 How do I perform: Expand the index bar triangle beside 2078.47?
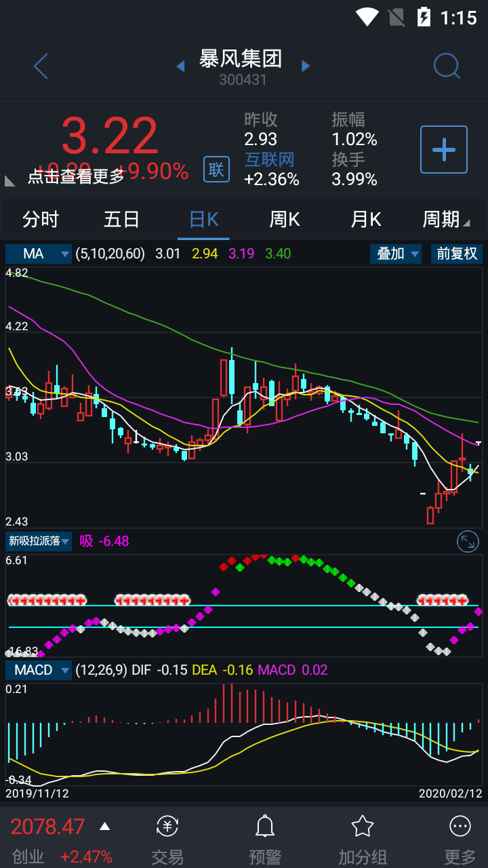pos(104,826)
